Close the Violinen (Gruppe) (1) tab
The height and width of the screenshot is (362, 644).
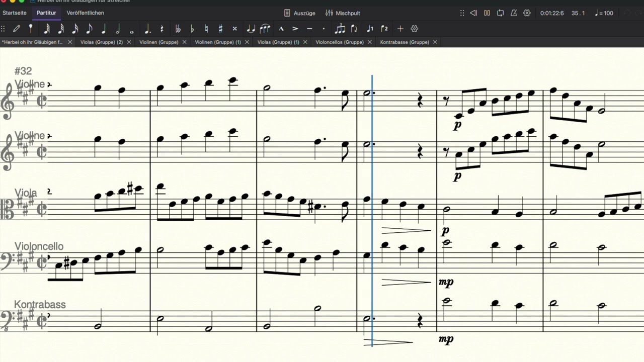tap(247, 42)
